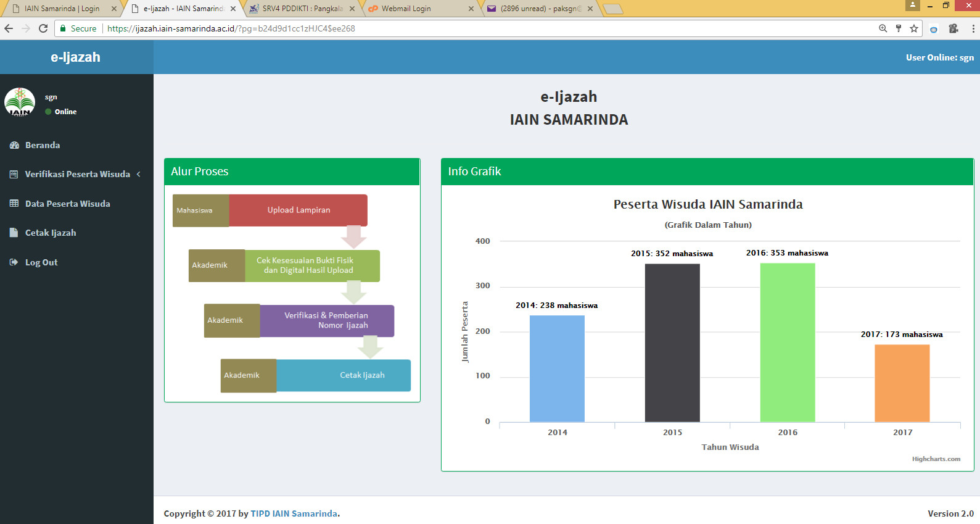Close the IAIN Samarinda Login tab

tap(114, 9)
